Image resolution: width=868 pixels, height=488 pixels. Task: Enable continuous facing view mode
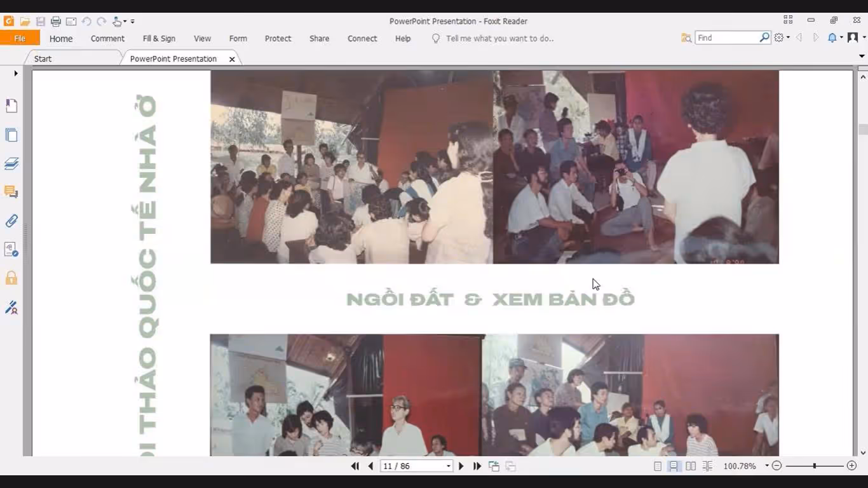coord(707,466)
